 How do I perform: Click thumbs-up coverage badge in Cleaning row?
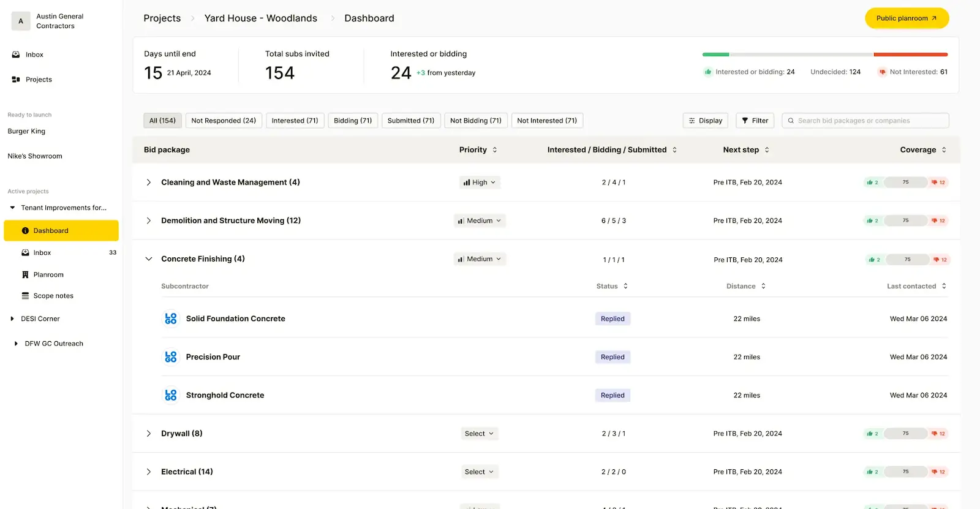873,183
